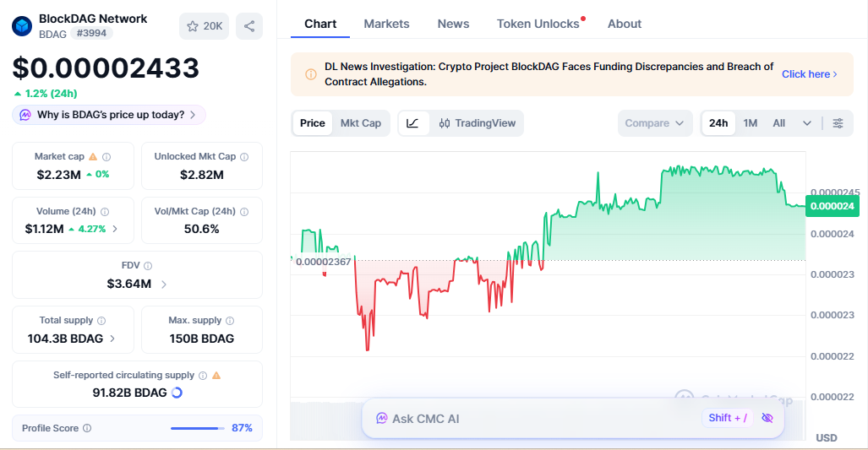Add BDAG to watchlist with star button
The width and height of the screenshot is (868, 450).
(205, 26)
